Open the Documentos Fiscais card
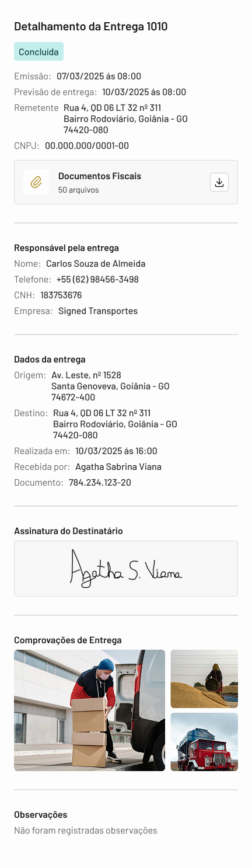The image size is (252, 868). pos(126,182)
